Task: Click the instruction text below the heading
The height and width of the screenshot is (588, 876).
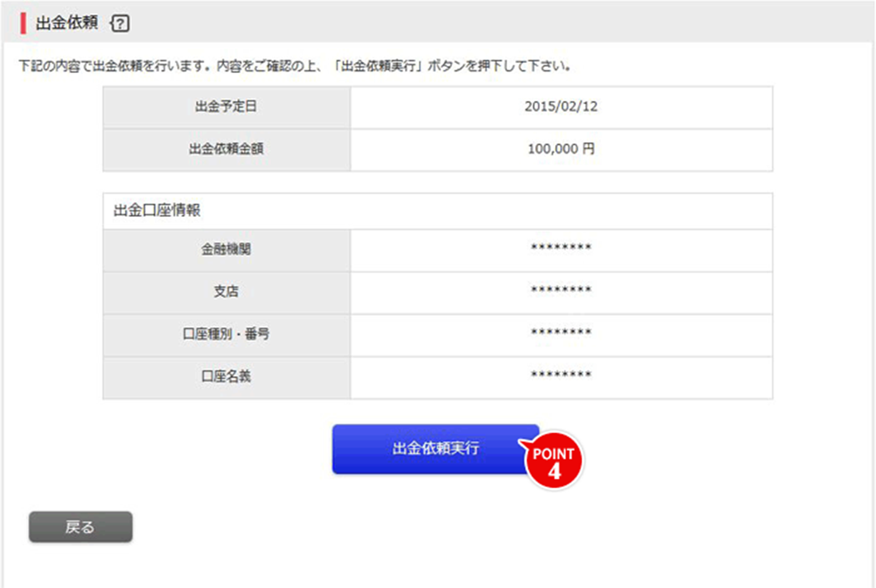Action: 294,66
